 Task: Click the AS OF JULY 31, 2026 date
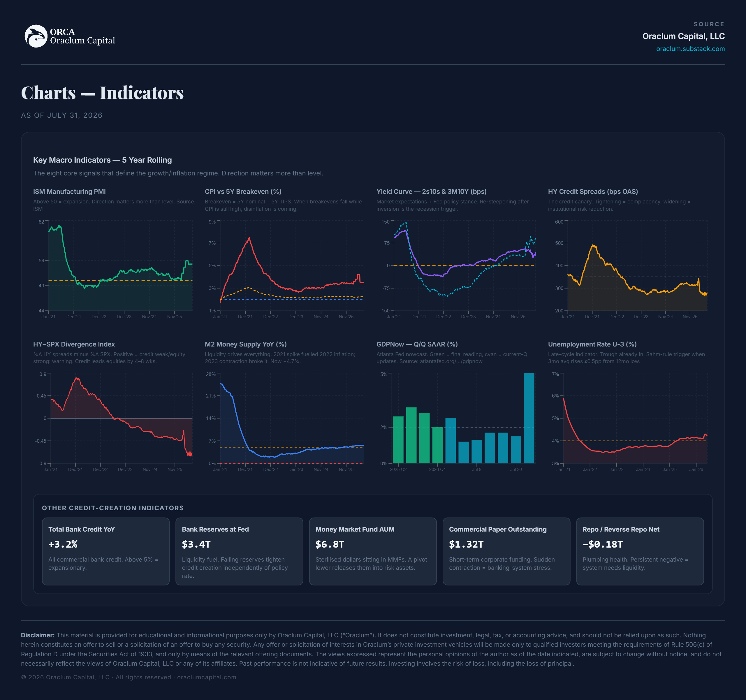(x=61, y=115)
